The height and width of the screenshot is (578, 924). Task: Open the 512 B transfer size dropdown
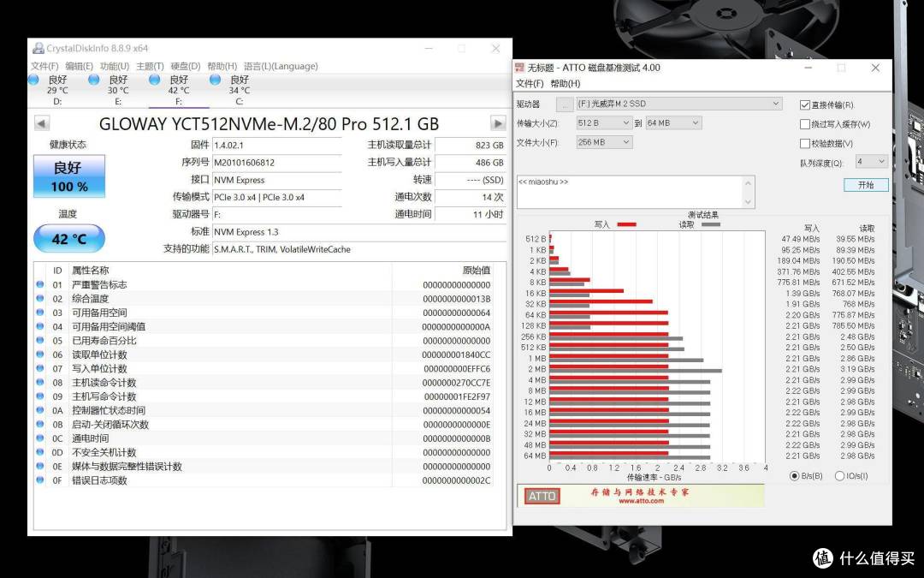pyautogui.click(x=604, y=122)
